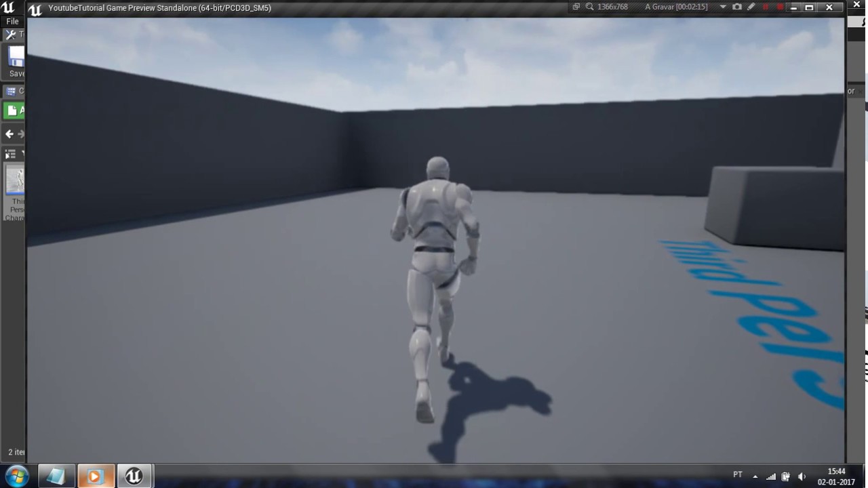Image resolution: width=868 pixels, height=488 pixels.
Task: Click the Content Browser tab icon
Action: click(x=11, y=91)
